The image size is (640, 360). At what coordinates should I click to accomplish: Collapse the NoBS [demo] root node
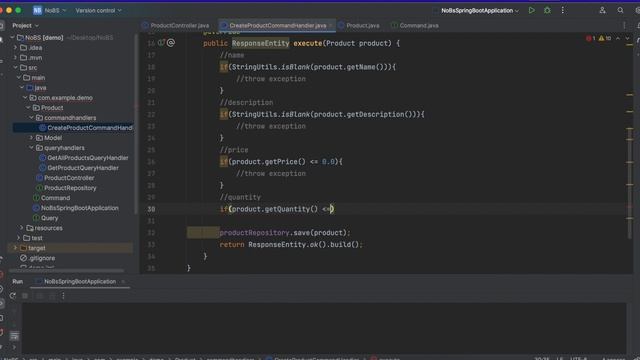(12, 38)
